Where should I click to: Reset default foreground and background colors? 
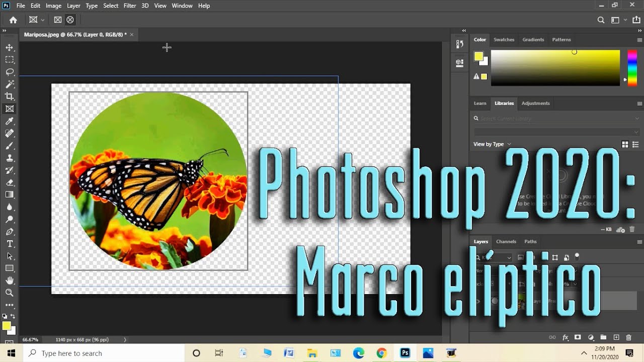coord(5,316)
